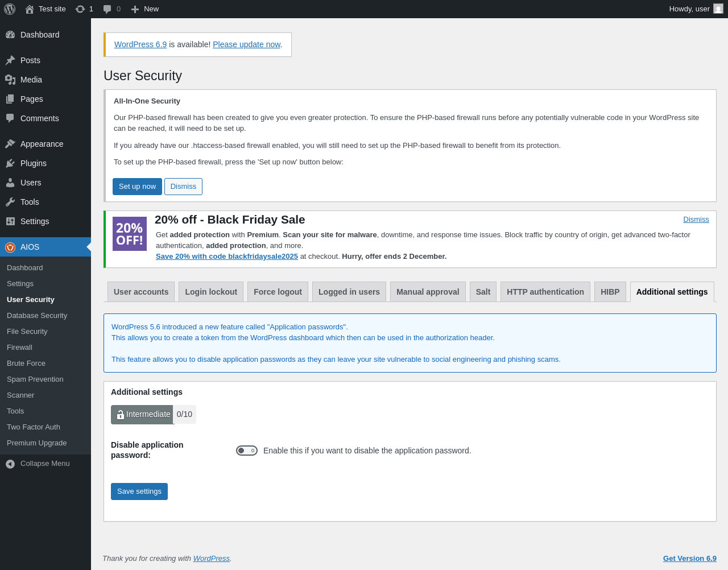The height and width of the screenshot is (570, 728).
Task: Select the Manual approval tab
Action: (x=428, y=292)
